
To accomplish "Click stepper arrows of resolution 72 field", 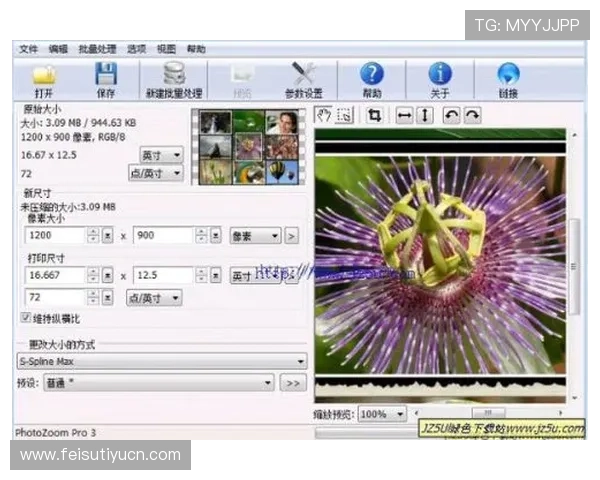I will [93, 297].
